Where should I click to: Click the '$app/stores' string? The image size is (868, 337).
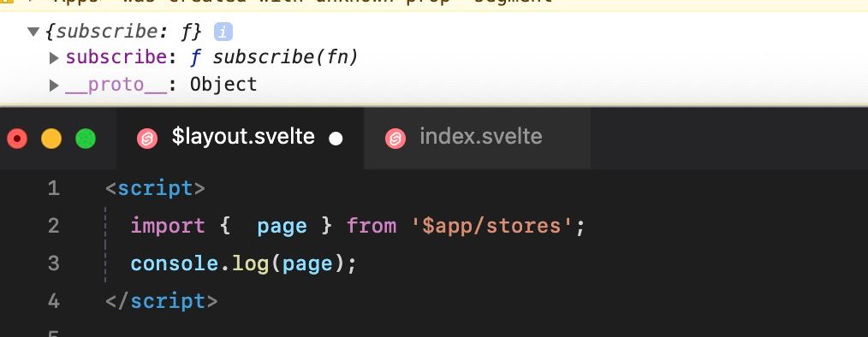tap(491, 227)
